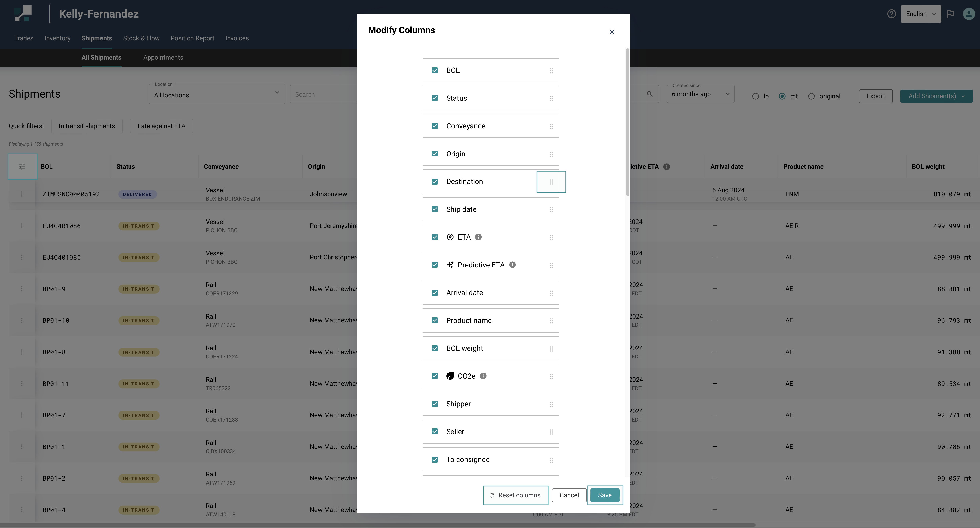980x528 pixels.
Task: Click the search magnifier icon
Action: 650,94
